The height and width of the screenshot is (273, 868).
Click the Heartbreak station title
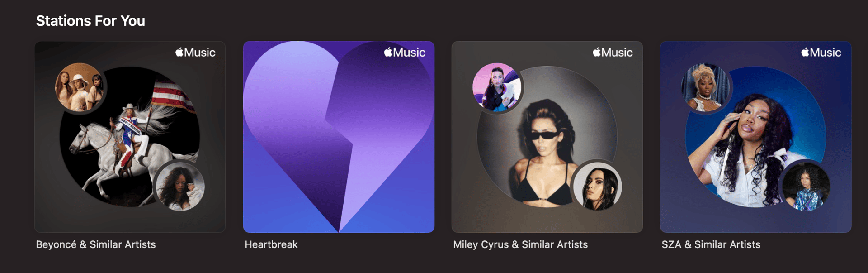[x=271, y=244]
